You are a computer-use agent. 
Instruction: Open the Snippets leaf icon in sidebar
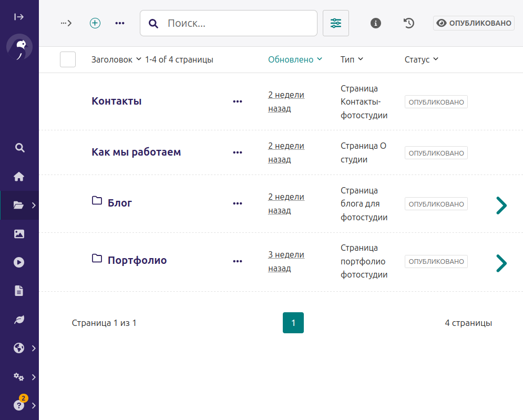pos(19,320)
